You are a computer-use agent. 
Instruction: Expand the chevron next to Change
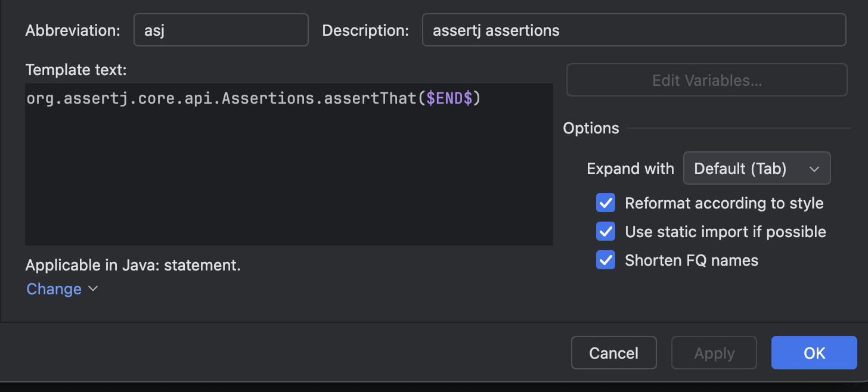[x=93, y=289]
